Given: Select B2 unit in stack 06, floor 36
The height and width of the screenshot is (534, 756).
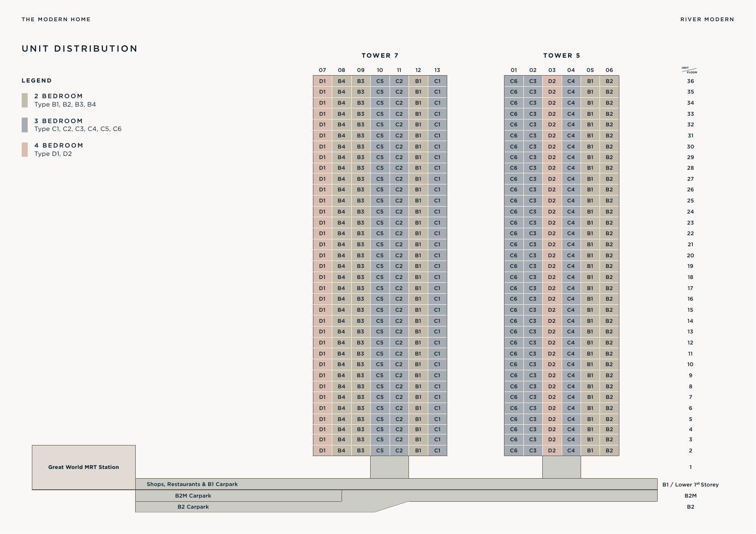Looking at the screenshot, I should [x=609, y=81].
